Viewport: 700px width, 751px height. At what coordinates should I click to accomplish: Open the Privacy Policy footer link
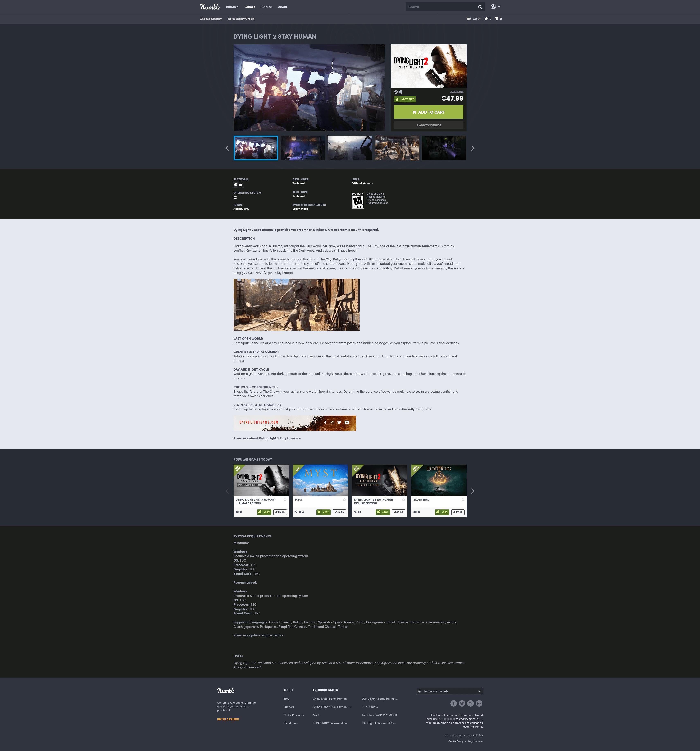click(x=475, y=735)
